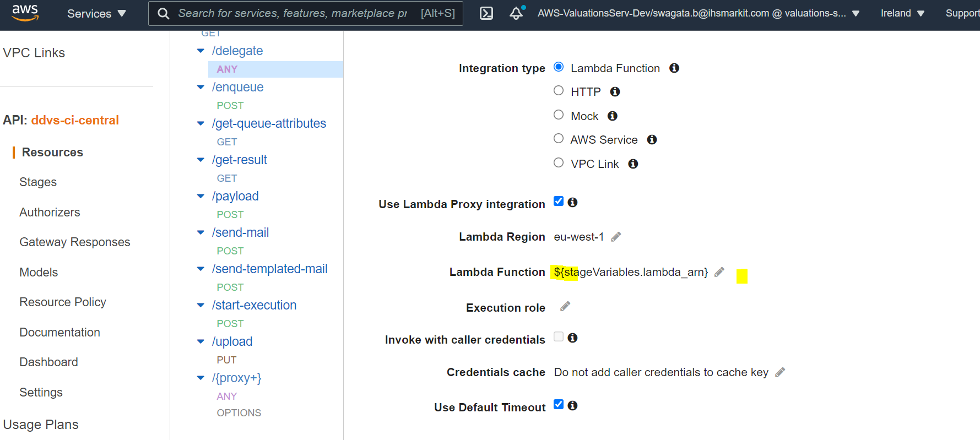
Task: Select POST method under /payload
Action: click(230, 215)
